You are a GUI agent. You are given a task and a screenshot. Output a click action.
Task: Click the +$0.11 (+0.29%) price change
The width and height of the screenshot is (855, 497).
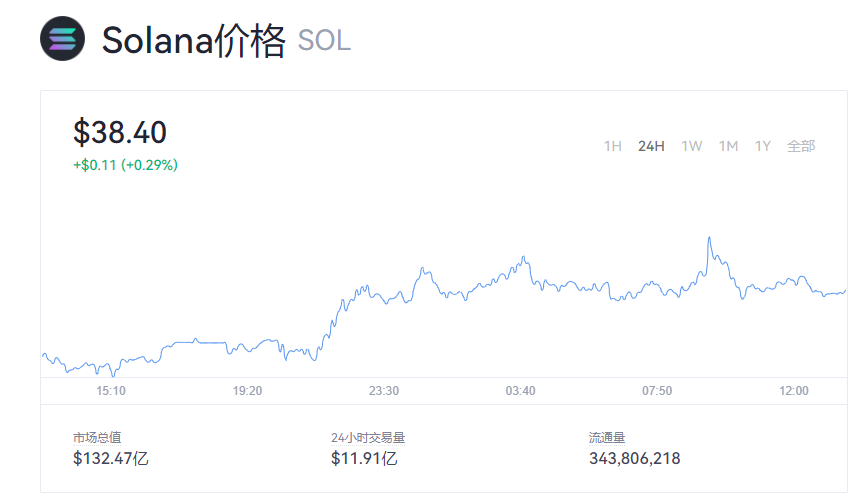pos(125,165)
